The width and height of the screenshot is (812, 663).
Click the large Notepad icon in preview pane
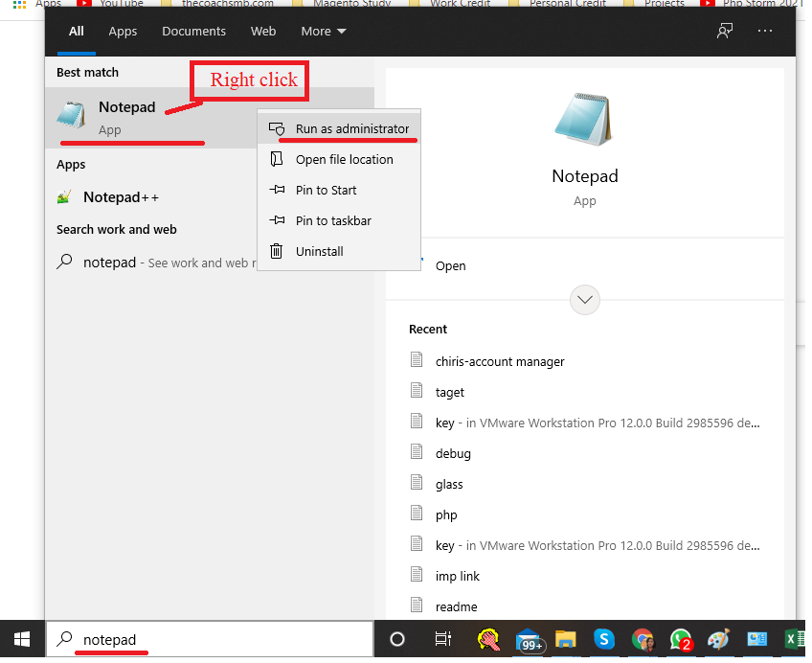[x=584, y=119]
